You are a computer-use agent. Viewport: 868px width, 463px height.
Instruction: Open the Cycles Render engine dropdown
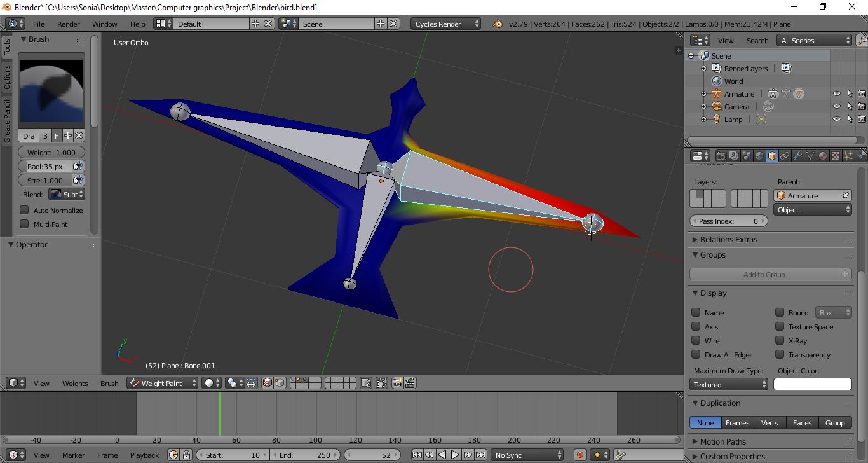click(x=446, y=24)
